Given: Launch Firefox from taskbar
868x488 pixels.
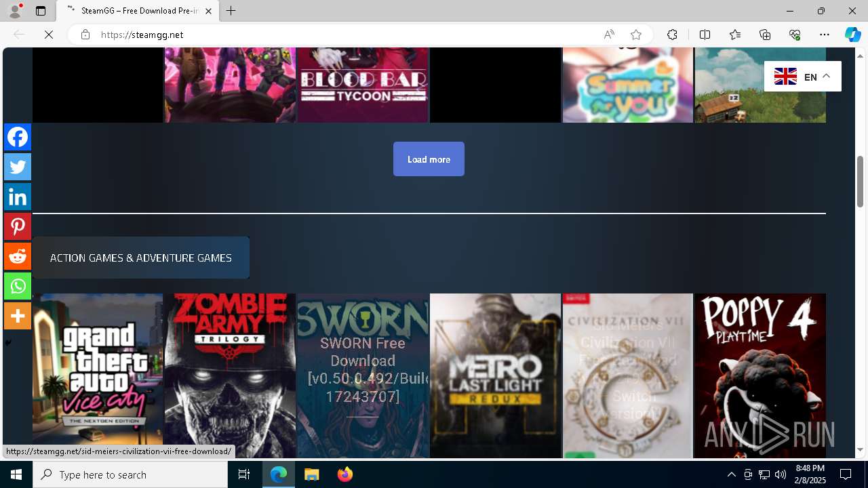Looking at the screenshot, I should pyautogui.click(x=344, y=474).
